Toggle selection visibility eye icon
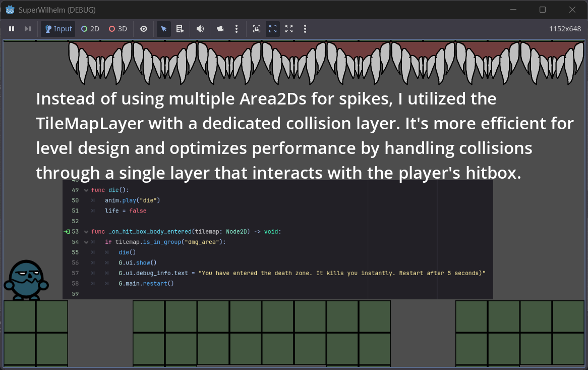The image size is (588, 370). tap(144, 29)
